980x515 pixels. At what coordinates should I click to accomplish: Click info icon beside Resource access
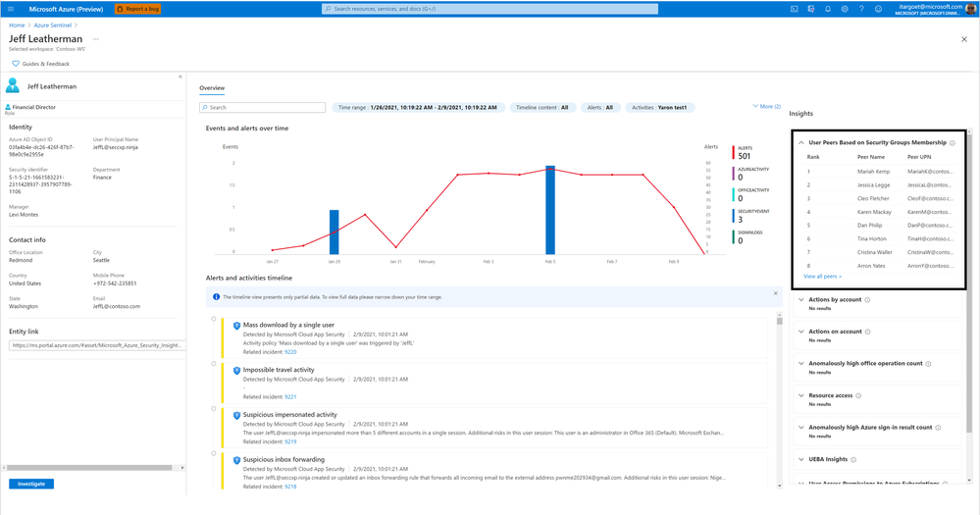click(858, 395)
